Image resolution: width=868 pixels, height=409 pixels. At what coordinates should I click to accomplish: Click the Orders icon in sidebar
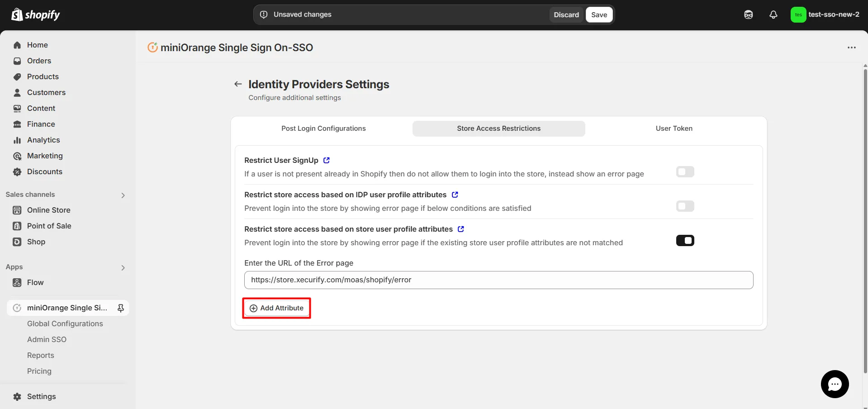(17, 61)
